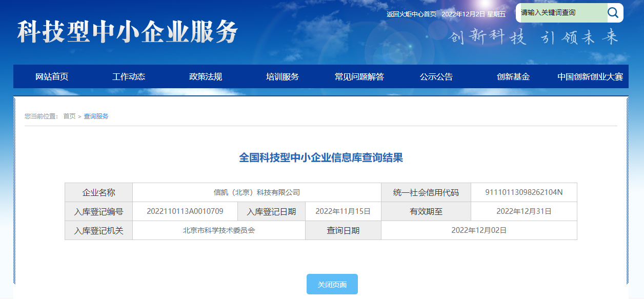
Task: Click the slogan 创新科技 引领未来
Action: pos(534,37)
